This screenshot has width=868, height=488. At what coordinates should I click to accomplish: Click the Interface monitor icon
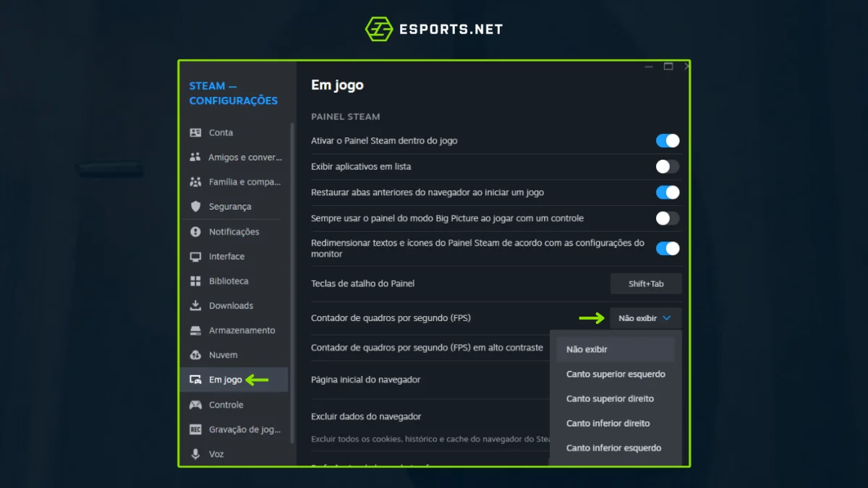click(x=195, y=257)
